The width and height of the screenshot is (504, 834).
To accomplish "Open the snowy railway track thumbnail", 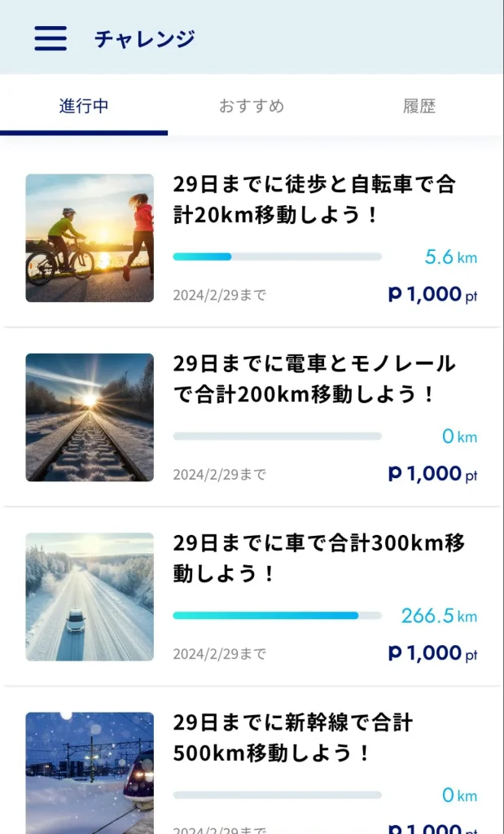I will (x=90, y=417).
